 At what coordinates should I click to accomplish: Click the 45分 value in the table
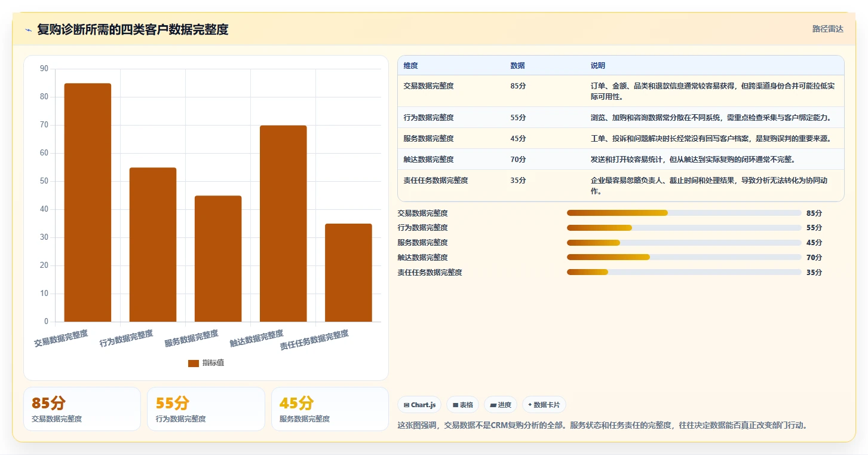519,139
